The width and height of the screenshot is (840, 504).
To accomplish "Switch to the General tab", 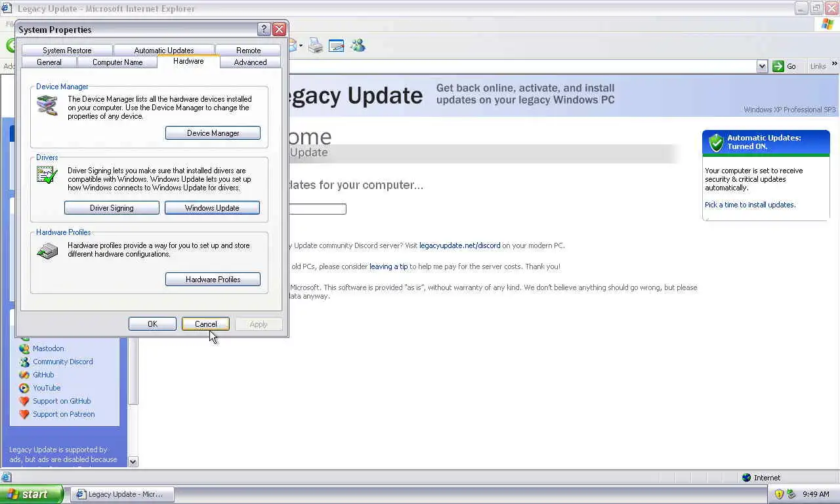I will click(x=49, y=62).
